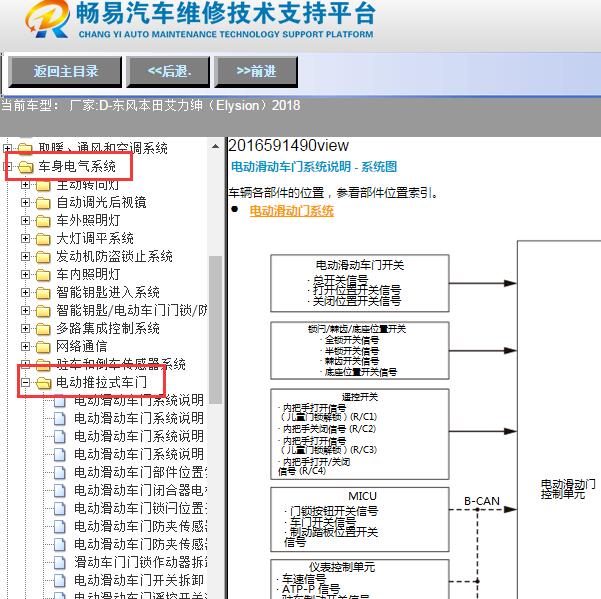Click 锁闩/棘齿/底座位置开关 diagram box

point(360,351)
